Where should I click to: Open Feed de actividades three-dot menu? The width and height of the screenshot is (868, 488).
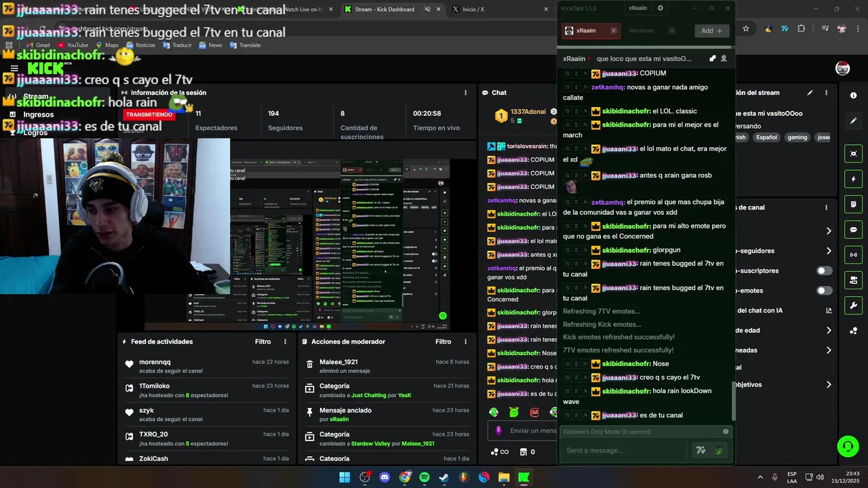pos(285,342)
